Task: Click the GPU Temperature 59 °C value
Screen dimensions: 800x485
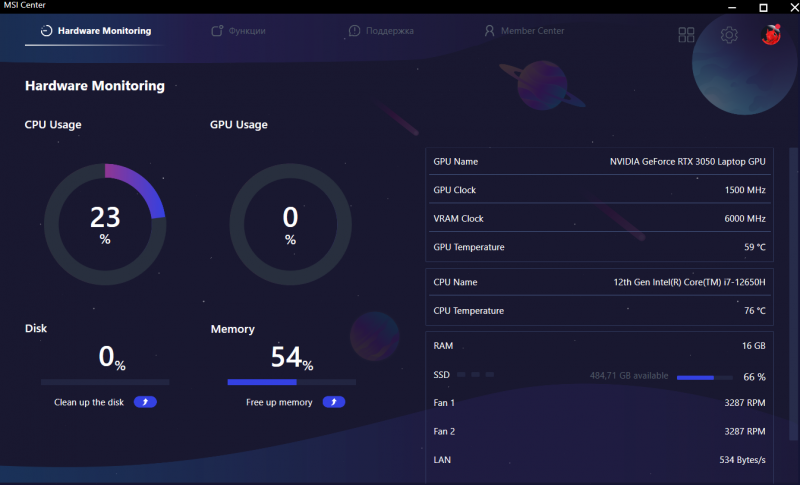Action: click(755, 247)
